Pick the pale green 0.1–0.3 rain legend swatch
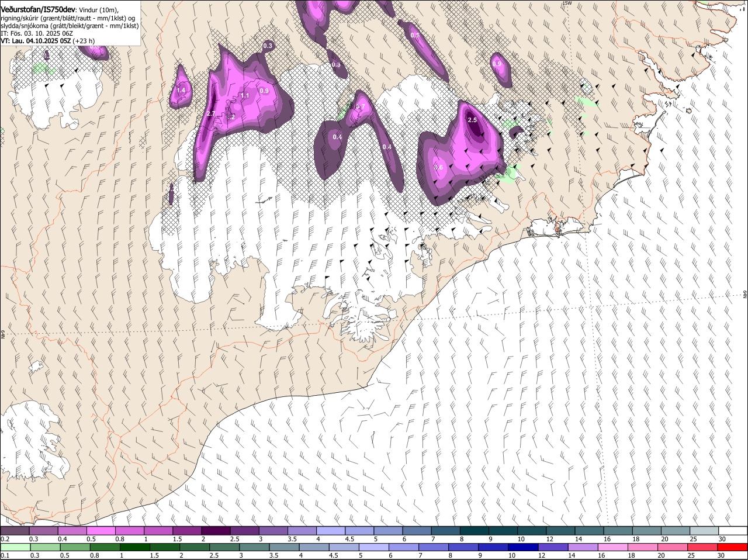 tap(15, 548)
